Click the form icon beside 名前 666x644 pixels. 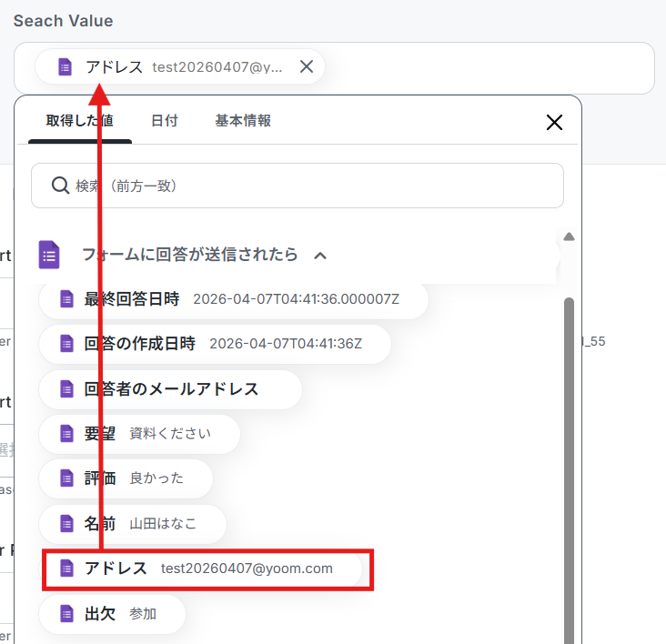[x=66, y=524]
